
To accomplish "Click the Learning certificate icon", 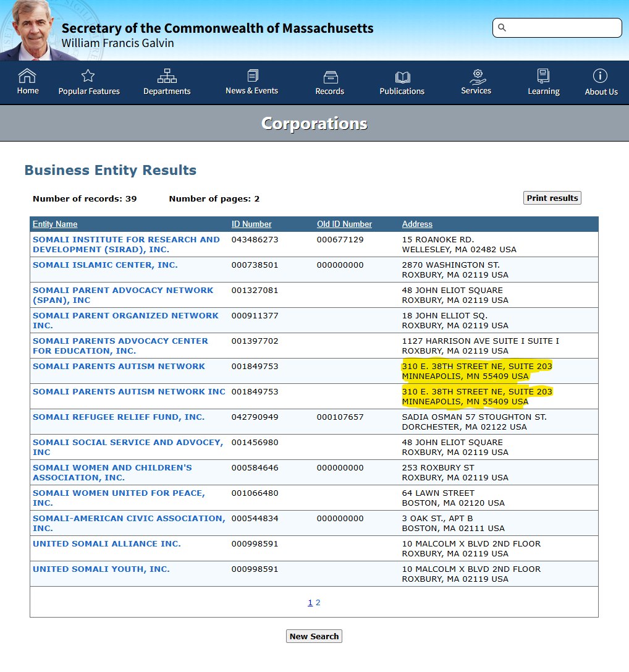I will click(x=543, y=76).
